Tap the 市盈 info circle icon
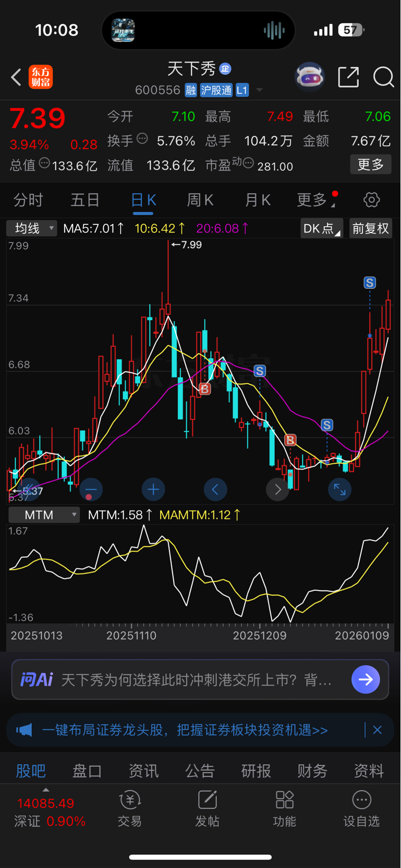401x868 pixels. [249, 163]
